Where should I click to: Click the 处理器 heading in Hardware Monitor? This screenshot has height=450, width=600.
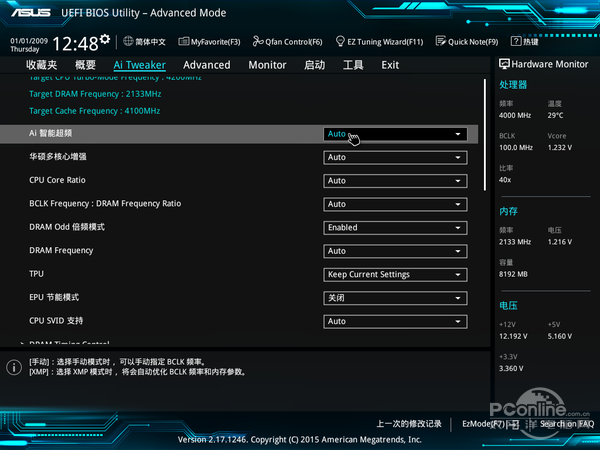513,85
